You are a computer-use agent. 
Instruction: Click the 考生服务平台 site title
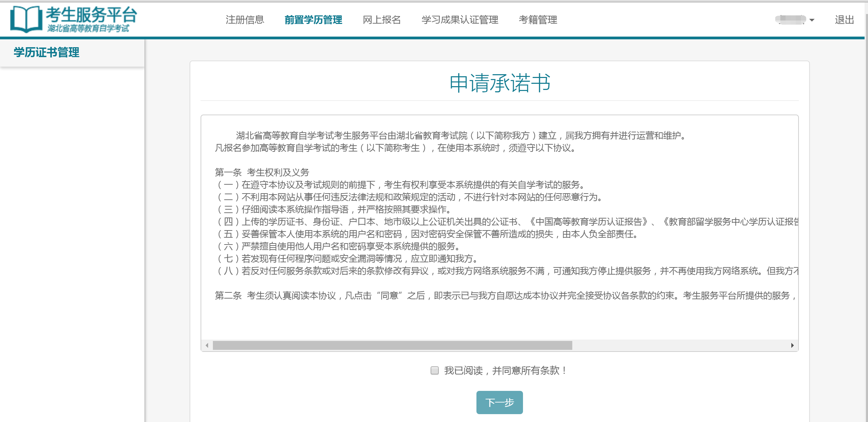[x=91, y=15]
